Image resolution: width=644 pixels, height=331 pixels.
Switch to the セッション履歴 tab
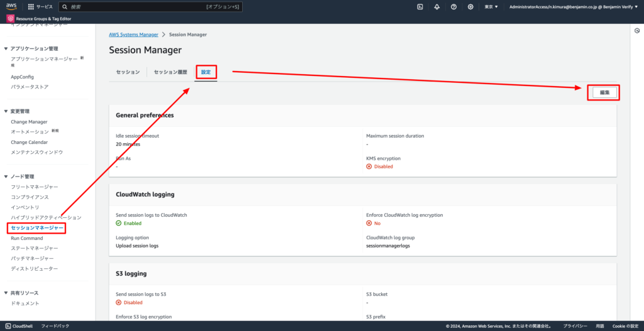coord(170,72)
